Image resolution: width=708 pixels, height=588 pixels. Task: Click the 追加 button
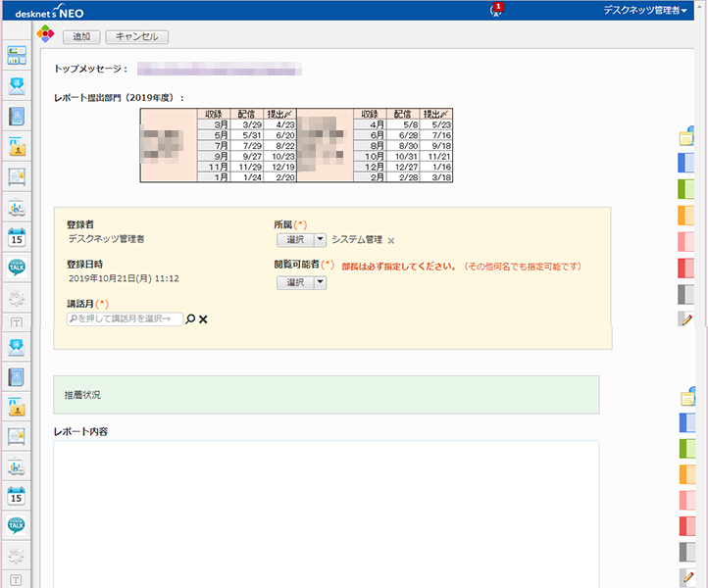81,36
